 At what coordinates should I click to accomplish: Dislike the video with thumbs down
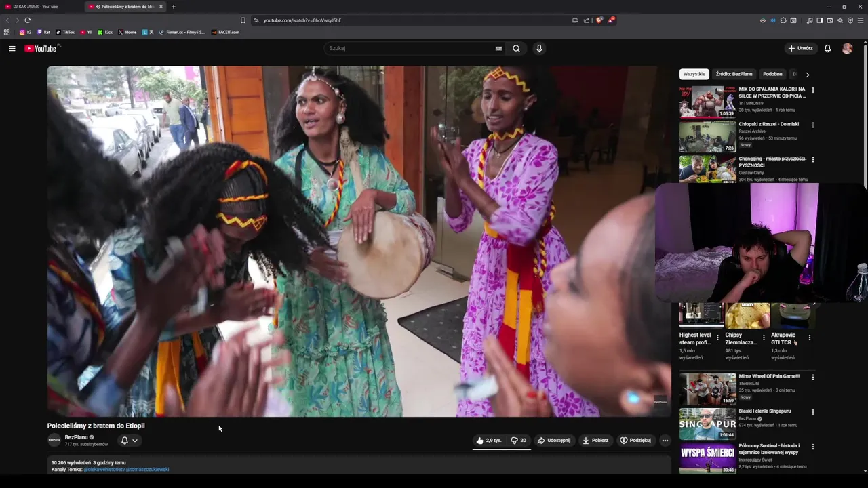[519, 441]
